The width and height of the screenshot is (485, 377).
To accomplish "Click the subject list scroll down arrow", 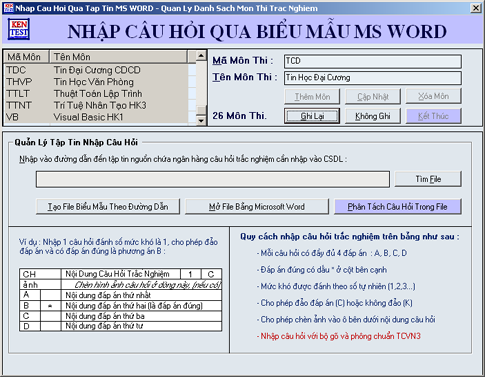I will coord(201,120).
